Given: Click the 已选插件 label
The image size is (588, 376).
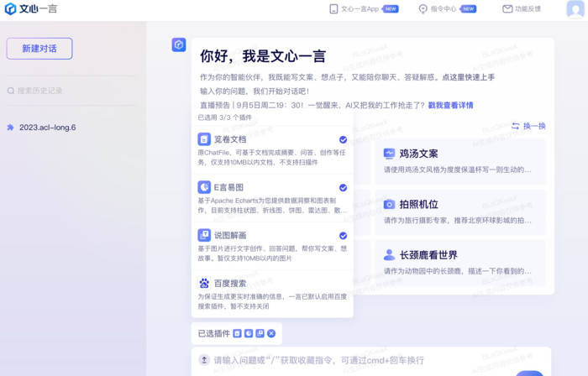Looking at the screenshot, I should click(x=213, y=333).
